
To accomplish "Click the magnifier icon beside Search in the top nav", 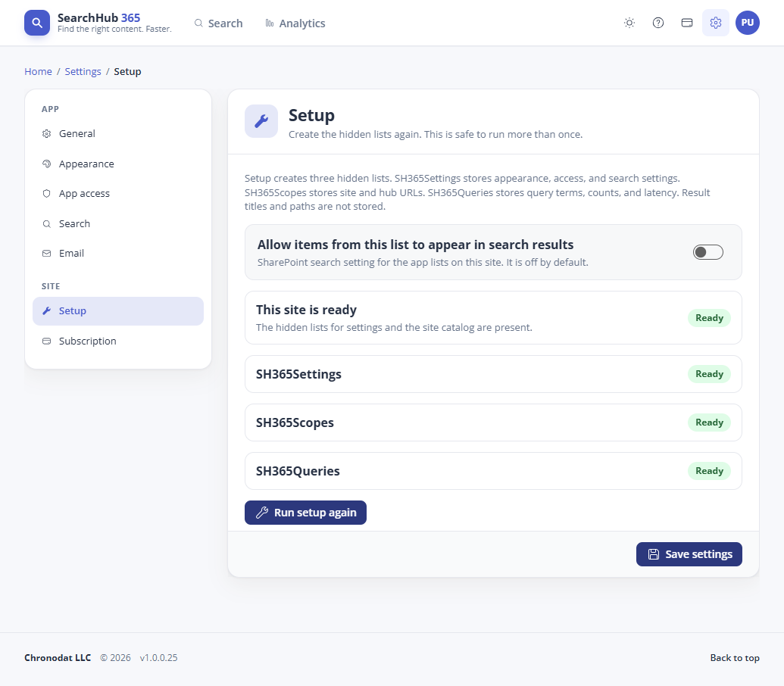I will pos(198,23).
